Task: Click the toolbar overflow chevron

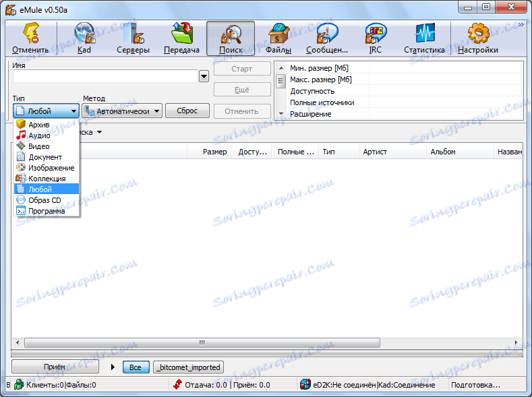Action: 521,24
